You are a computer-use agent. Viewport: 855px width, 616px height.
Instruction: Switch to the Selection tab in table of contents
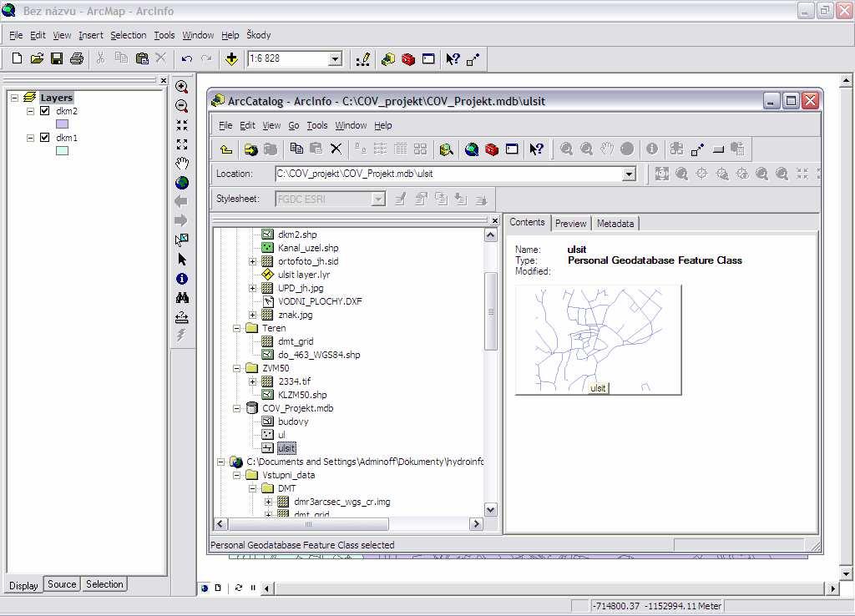[104, 584]
